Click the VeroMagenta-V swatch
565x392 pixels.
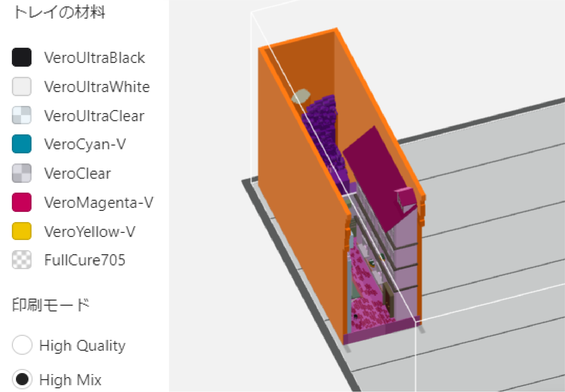22,202
